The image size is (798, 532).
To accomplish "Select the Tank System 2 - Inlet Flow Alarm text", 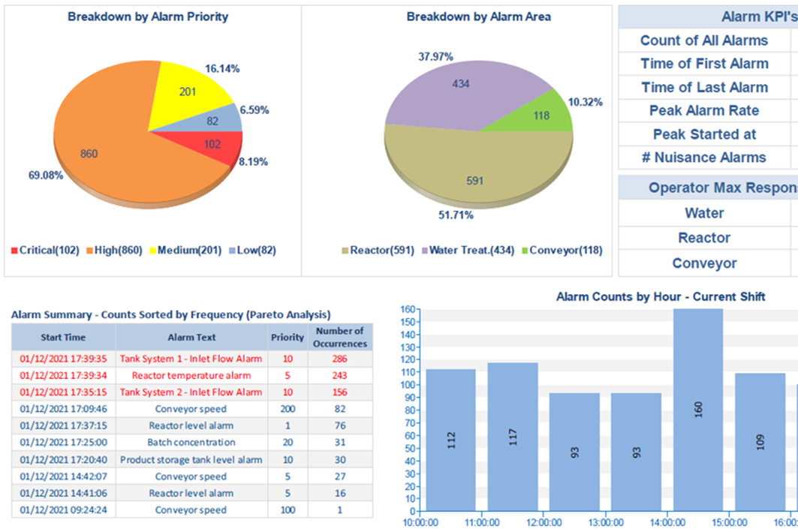I will tap(191, 392).
